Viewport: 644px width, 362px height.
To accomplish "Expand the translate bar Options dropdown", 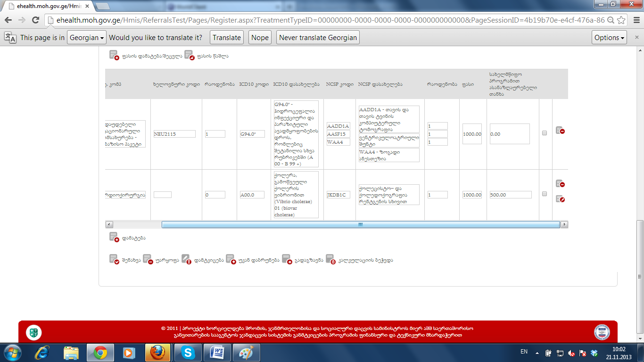I will pos(609,38).
